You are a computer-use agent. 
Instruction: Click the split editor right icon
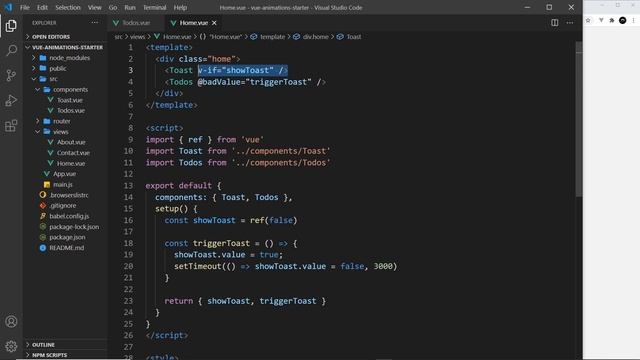(554, 23)
